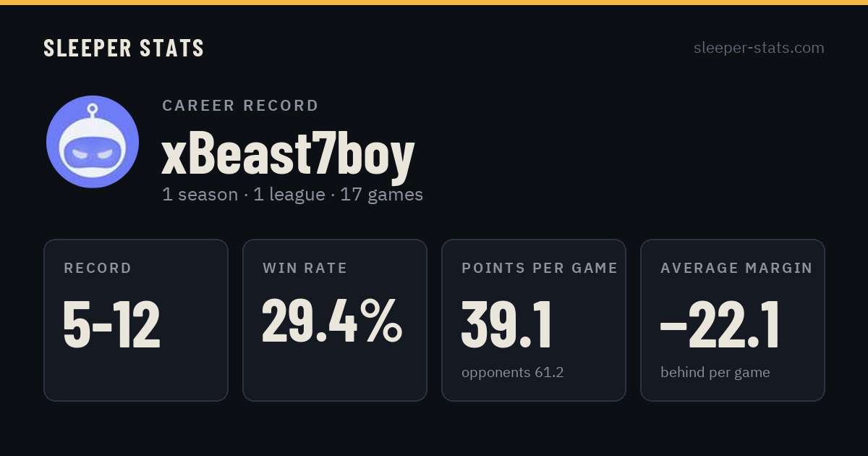Open the POINTS PER GAME card

534,320
